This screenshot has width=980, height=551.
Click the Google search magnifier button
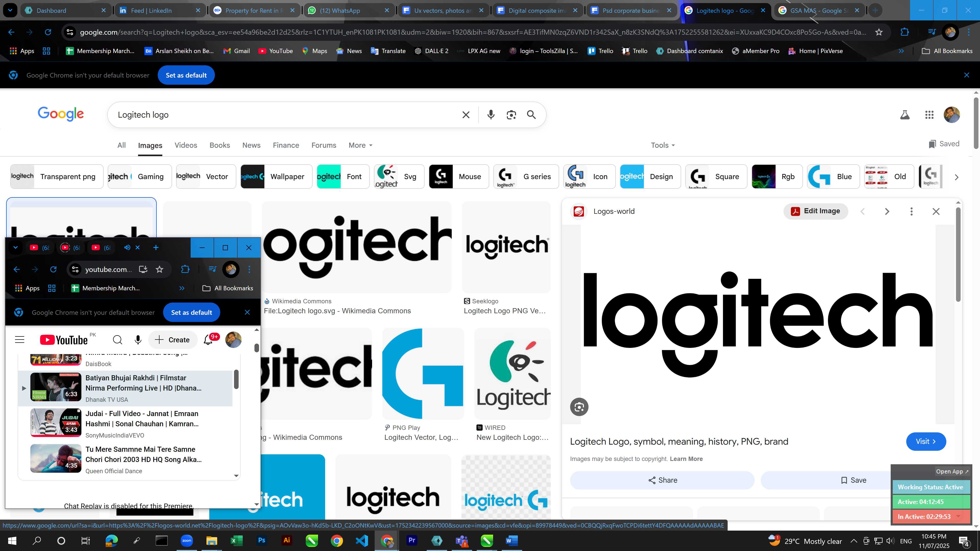point(531,115)
